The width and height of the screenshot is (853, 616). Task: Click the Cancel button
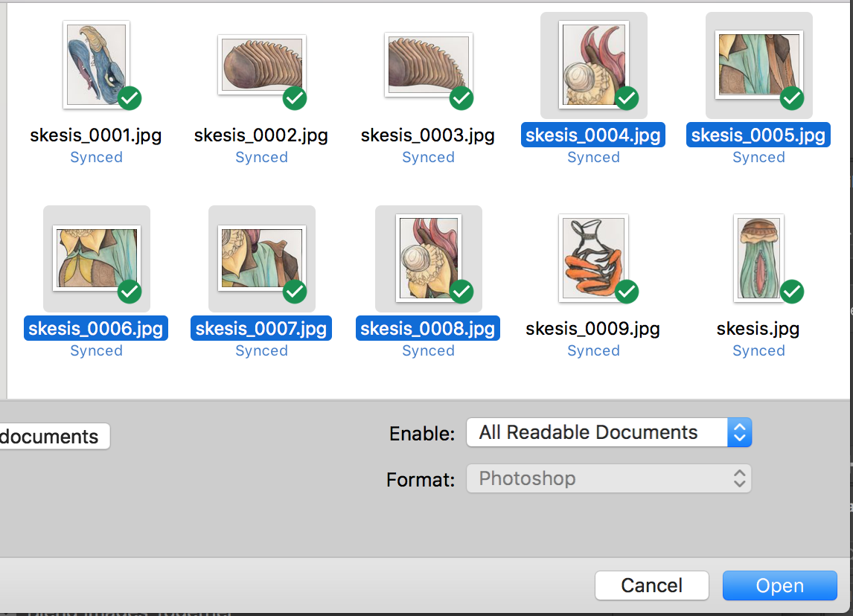pyautogui.click(x=651, y=585)
